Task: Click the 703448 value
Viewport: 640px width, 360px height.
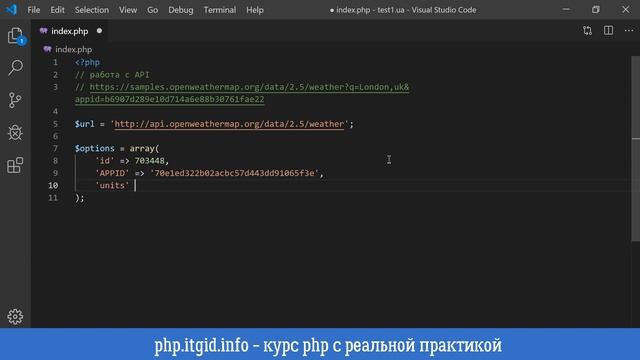Action: pyautogui.click(x=149, y=160)
